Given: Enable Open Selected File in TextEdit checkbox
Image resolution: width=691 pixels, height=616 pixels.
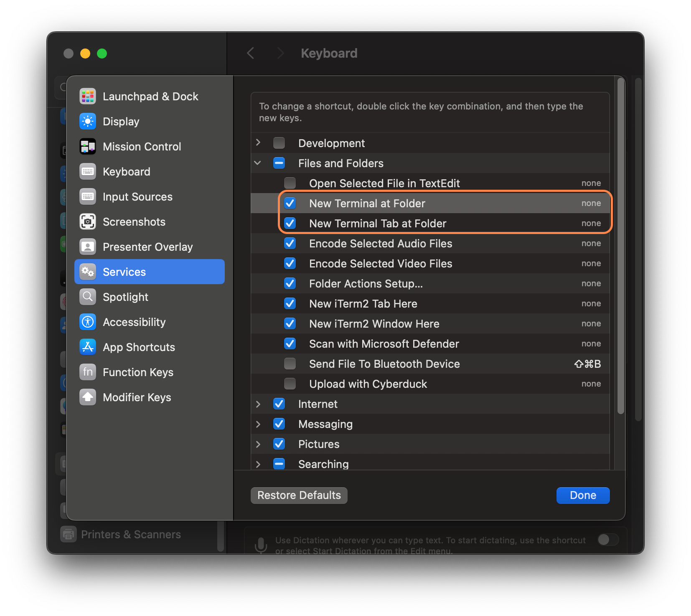Looking at the screenshot, I should (290, 183).
